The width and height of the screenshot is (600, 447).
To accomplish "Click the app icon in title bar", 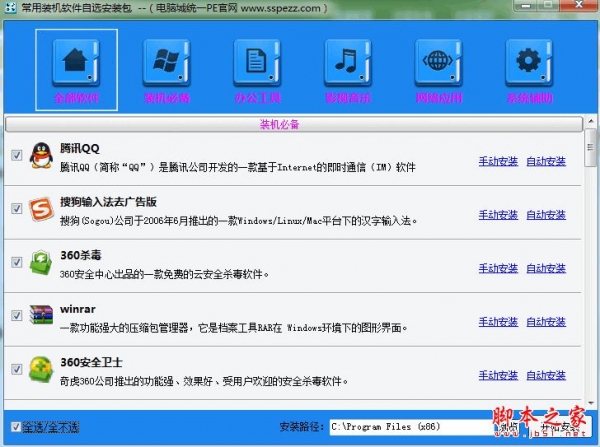I will 11,7.
